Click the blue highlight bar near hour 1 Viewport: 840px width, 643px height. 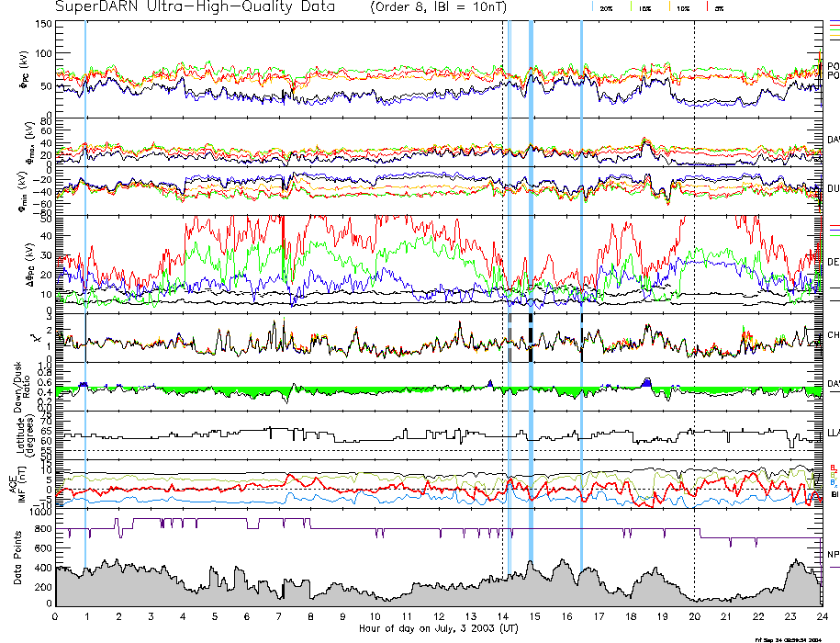click(x=85, y=295)
